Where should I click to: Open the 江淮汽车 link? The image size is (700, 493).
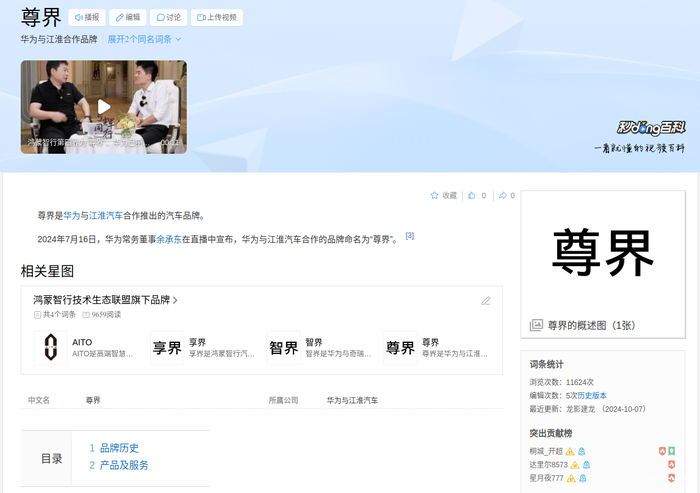point(106,216)
